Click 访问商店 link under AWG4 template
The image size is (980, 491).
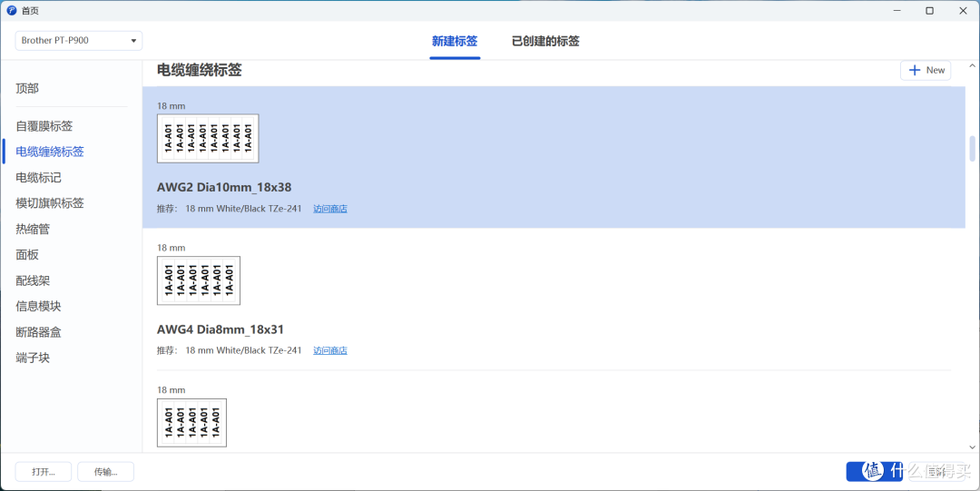click(330, 351)
